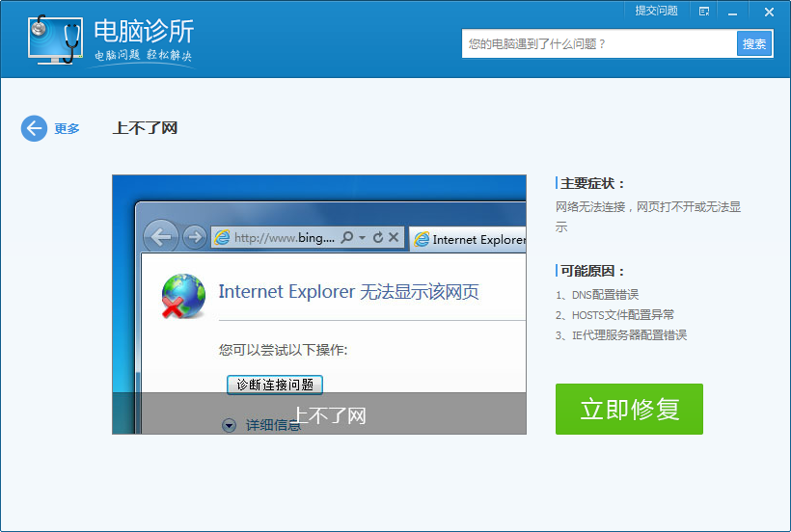Open the title bar menu icon next to 提交问题
This screenshot has width=791, height=532.
pyautogui.click(x=704, y=12)
